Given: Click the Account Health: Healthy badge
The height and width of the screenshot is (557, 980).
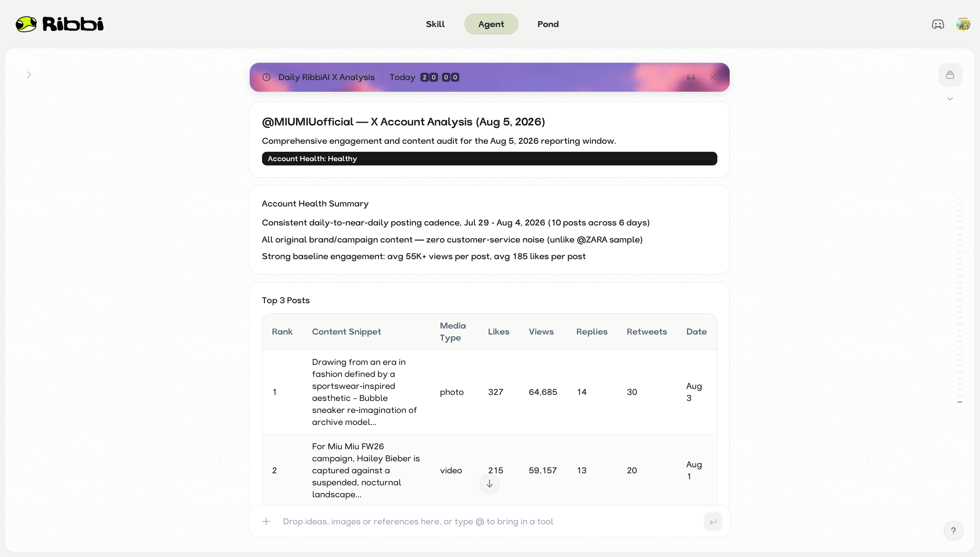Looking at the screenshot, I should pos(489,159).
